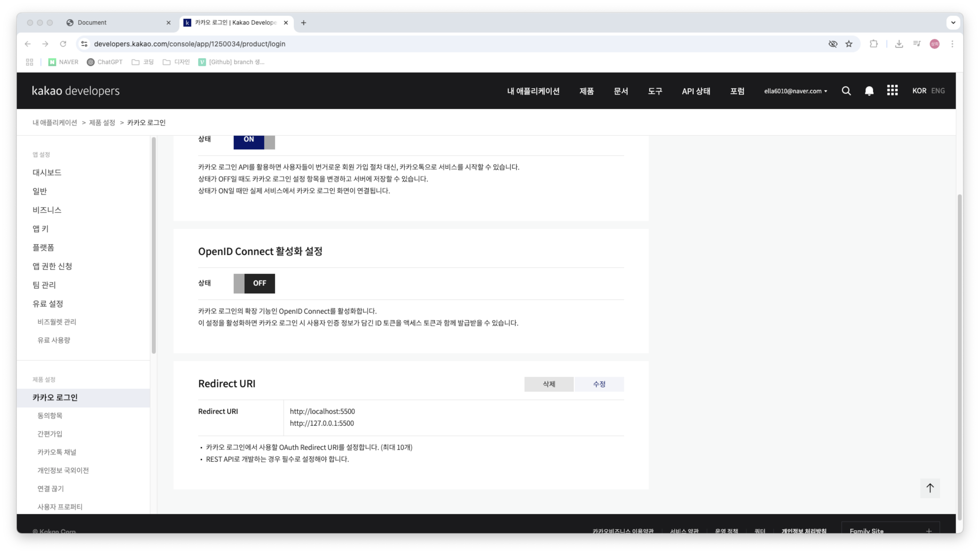Open 동의항목 in sidebar

(x=50, y=415)
